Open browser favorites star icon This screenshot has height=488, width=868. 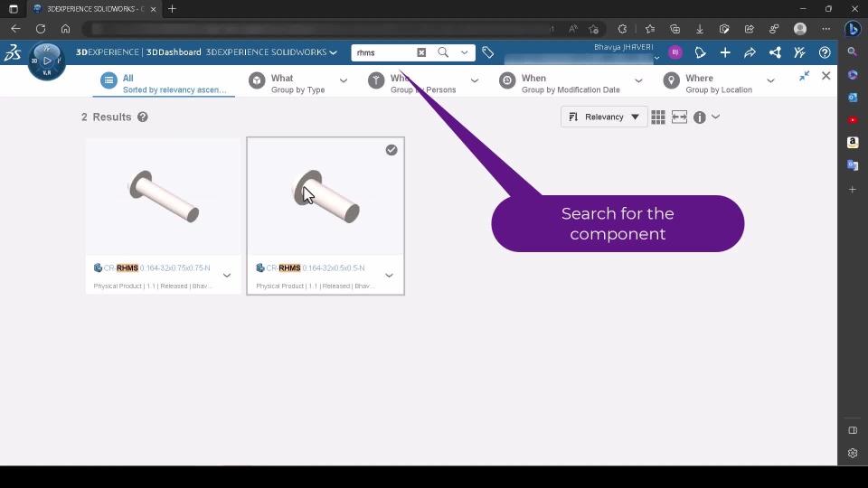tap(650, 29)
